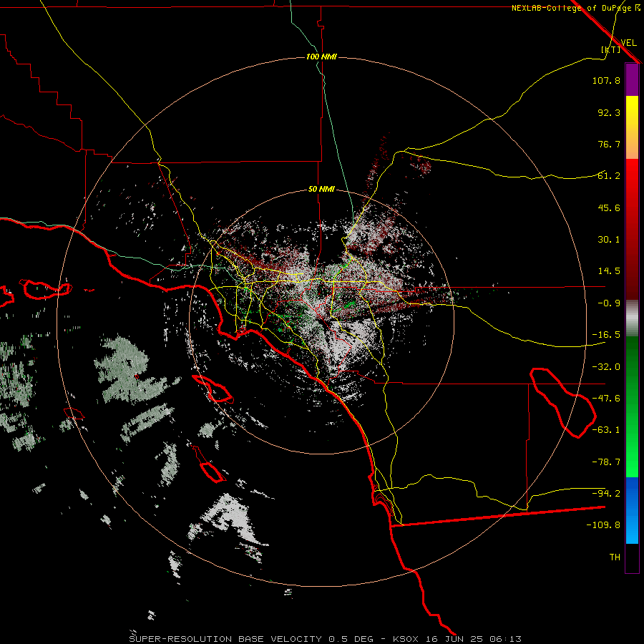The width and height of the screenshot is (644, 644).
Task: Pick the -0.9 legend value
Action: tap(609, 303)
